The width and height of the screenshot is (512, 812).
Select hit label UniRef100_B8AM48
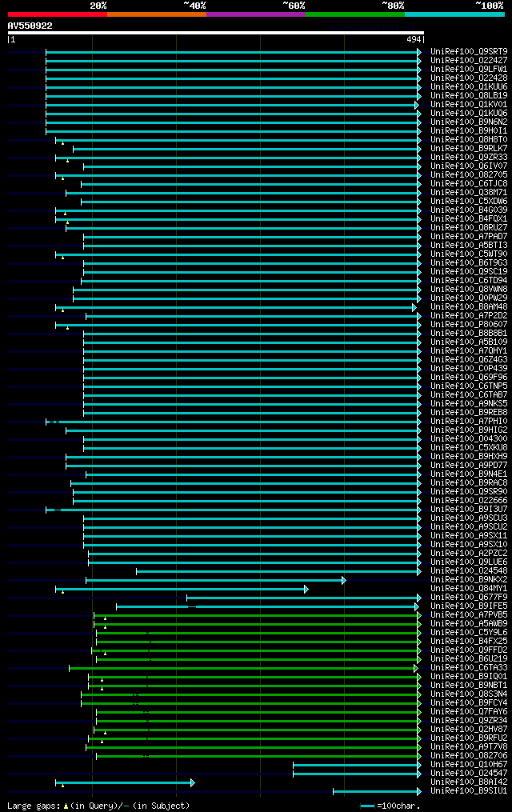click(469, 307)
